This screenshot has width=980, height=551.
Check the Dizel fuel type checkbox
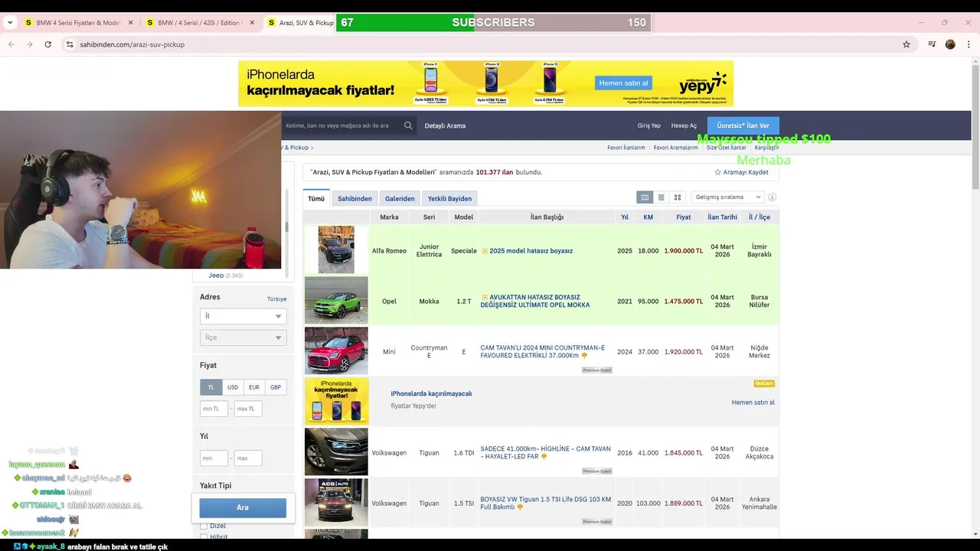204,526
